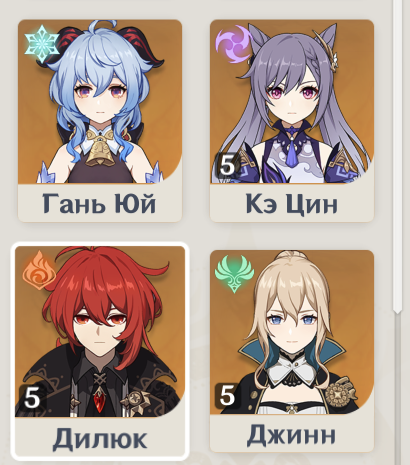
Task: Select the blue-haired Гань Юй character portrait
Action: coord(100,102)
